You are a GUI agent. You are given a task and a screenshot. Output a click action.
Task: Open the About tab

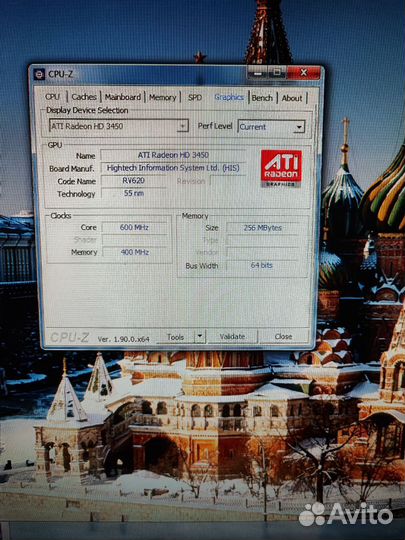pyautogui.click(x=292, y=98)
